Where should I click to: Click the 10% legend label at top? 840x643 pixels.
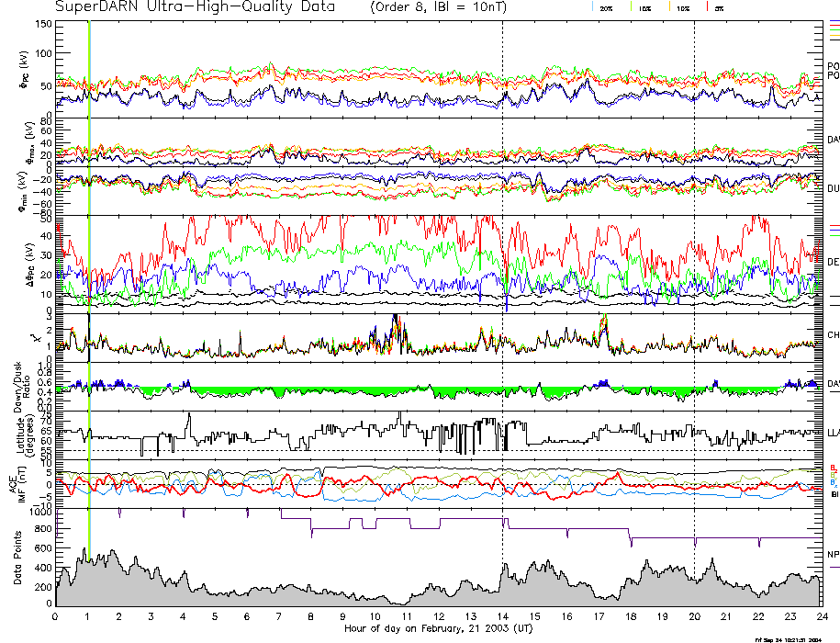coord(681,7)
